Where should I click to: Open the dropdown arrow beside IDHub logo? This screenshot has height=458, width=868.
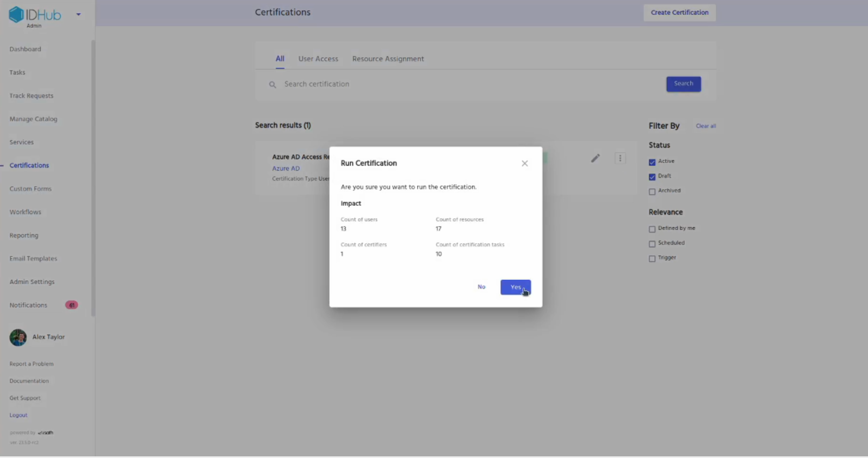click(x=78, y=15)
